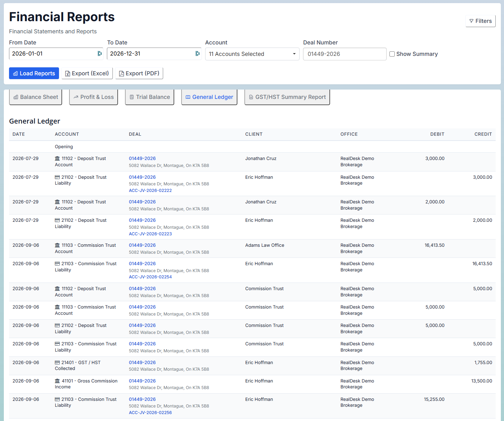Click the CREDIT column header
This screenshot has height=421, width=504.
(483, 134)
